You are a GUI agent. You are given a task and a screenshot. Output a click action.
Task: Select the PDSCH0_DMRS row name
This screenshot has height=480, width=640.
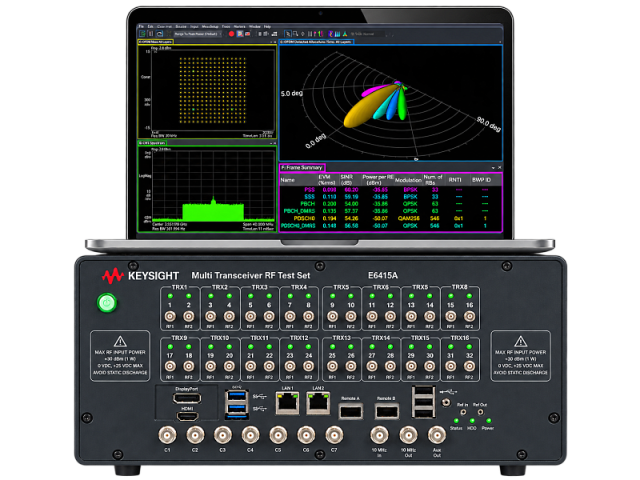click(298, 225)
